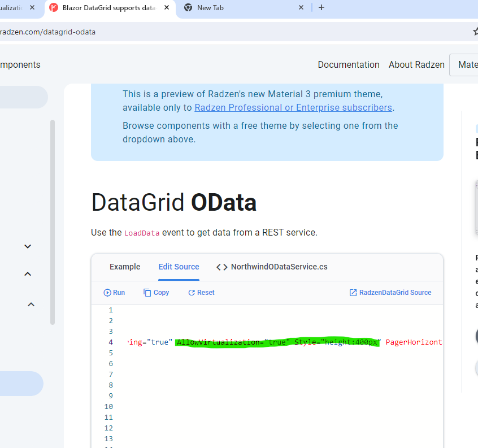Click the clipboard icon next to Copy
Image resolution: width=478 pixels, height=448 pixels.
[x=147, y=293]
